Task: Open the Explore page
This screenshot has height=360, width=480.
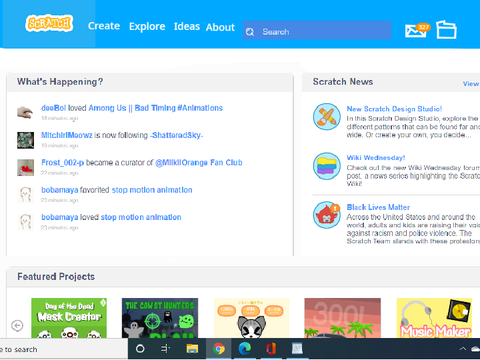Action: point(147,26)
